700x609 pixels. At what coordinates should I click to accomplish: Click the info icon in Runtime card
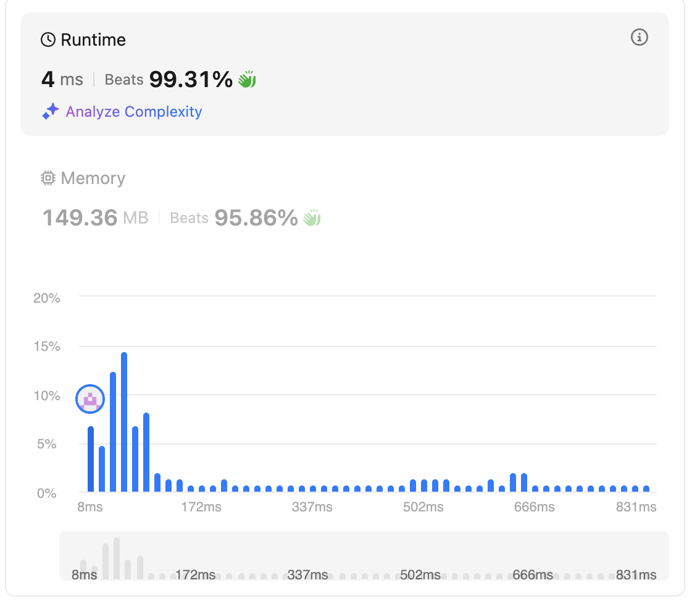pos(639,37)
